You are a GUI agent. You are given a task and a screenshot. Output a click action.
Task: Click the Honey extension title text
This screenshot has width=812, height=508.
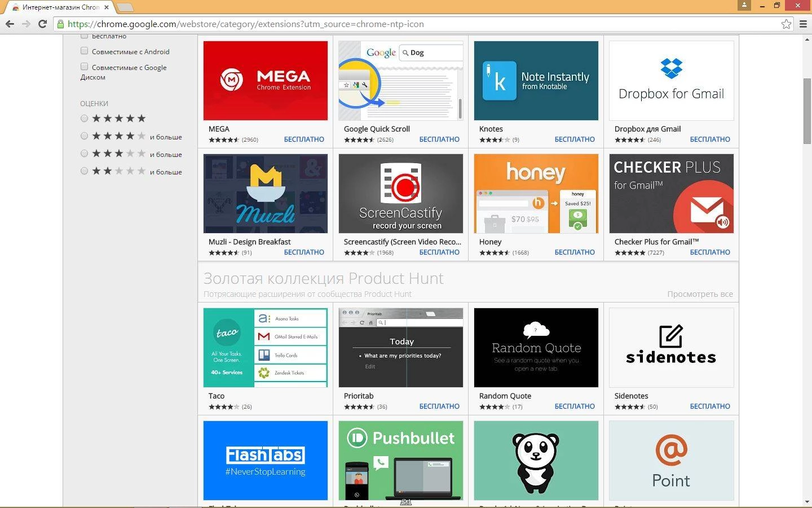click(490, 242)
